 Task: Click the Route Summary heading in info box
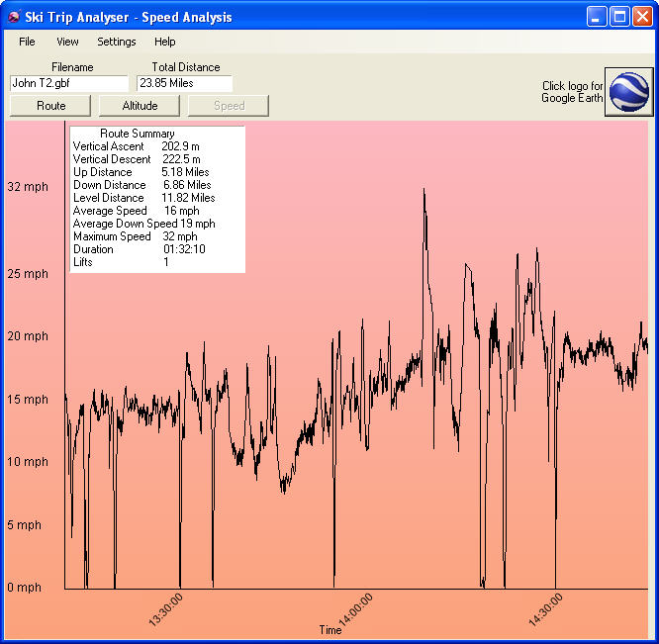pyautogui.click(x=138, y=134)
